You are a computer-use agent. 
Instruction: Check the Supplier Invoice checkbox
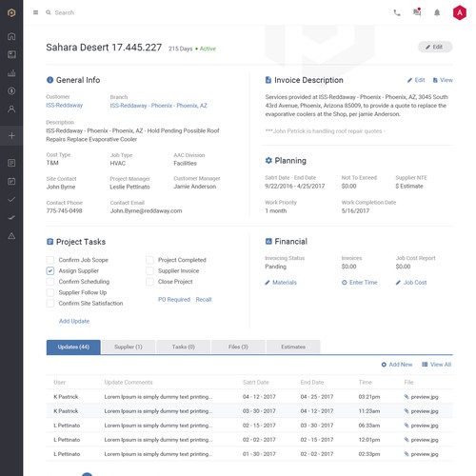click(149, 271)
